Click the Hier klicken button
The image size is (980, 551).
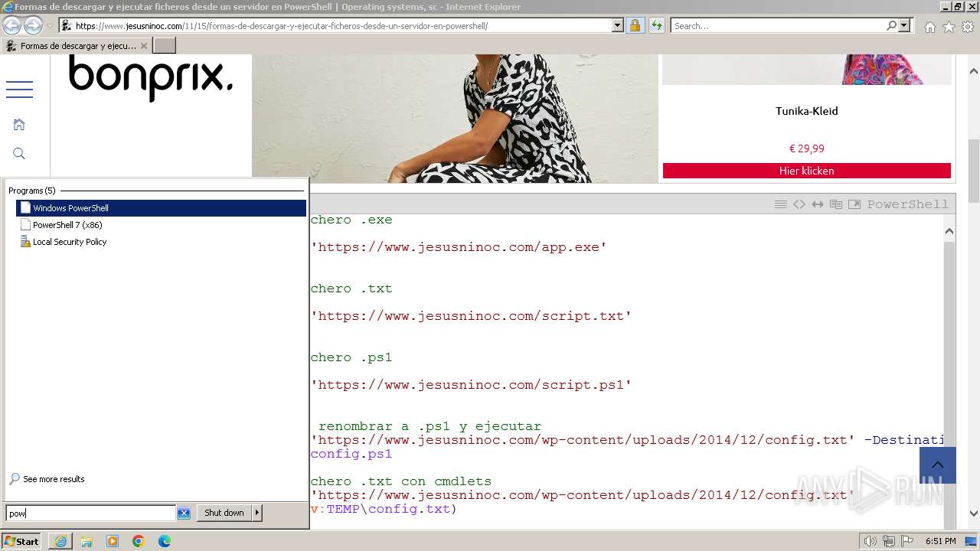coord(807,171)
